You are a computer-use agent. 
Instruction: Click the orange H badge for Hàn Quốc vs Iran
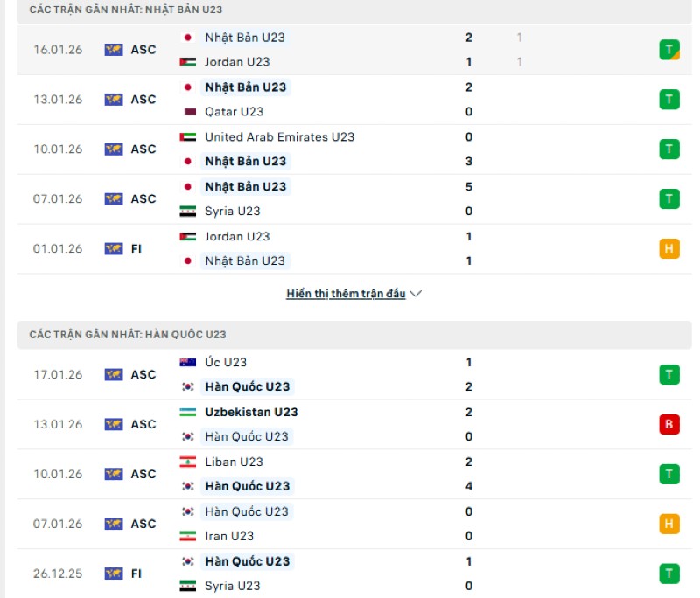pyautogui.click(x=669, y=525)
